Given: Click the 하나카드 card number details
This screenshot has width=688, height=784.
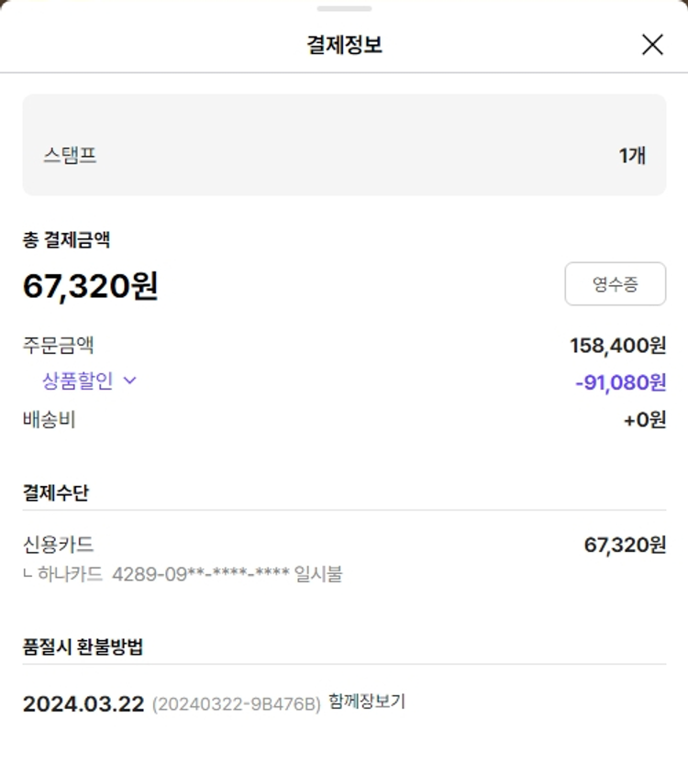Looking at the screenshot, I should coord(189,575).
